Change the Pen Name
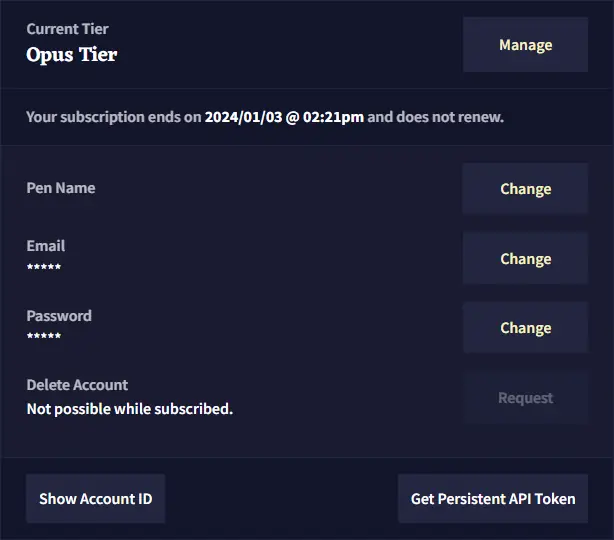614x540 pixels. click(x=525, y=189)
